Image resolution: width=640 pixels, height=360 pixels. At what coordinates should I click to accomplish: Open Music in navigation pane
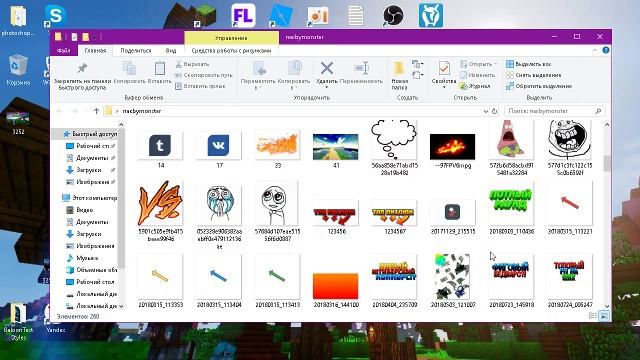click(x=82, y=258)
